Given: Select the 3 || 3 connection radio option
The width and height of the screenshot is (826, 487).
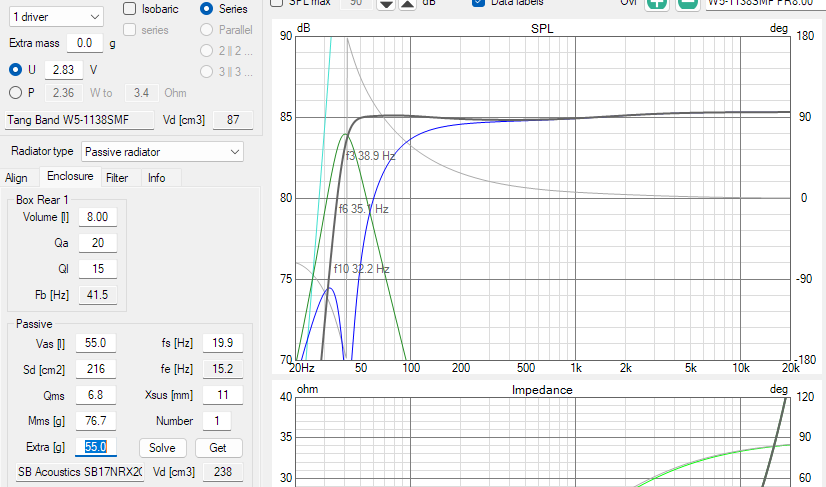Looking at the screenshot, I should 206,71.
